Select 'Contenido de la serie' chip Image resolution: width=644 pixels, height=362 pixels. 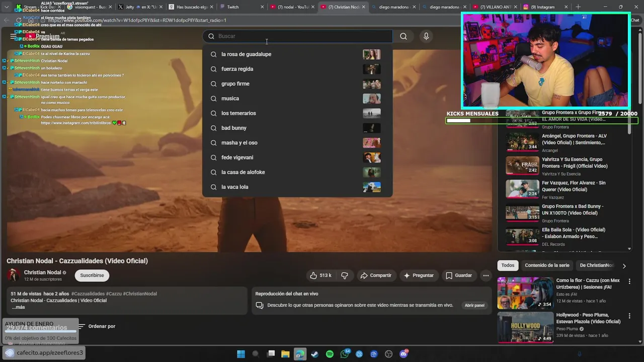pos(547,265)
